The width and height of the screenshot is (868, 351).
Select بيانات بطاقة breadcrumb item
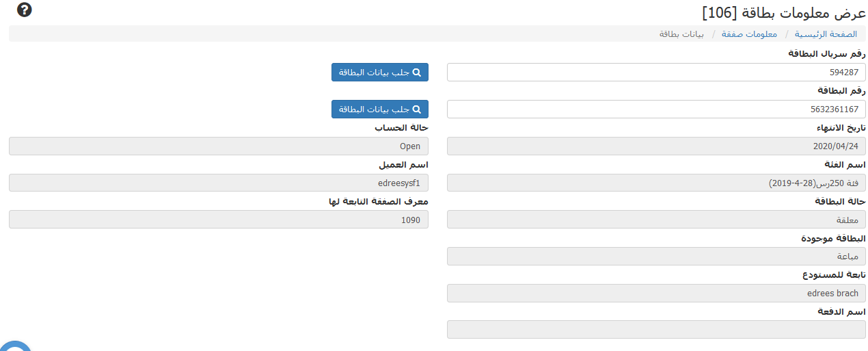pyautogui.click(x=681, y=34)
